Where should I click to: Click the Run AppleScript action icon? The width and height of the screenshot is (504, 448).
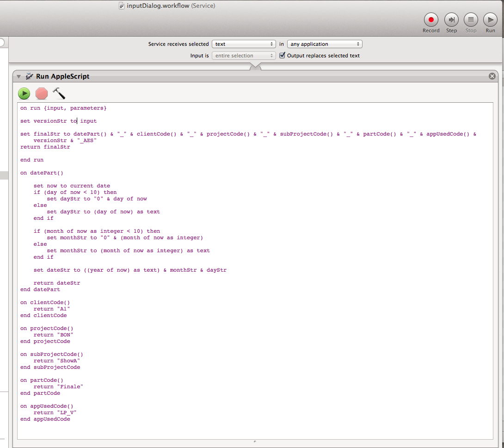click(x=30, y=76)
